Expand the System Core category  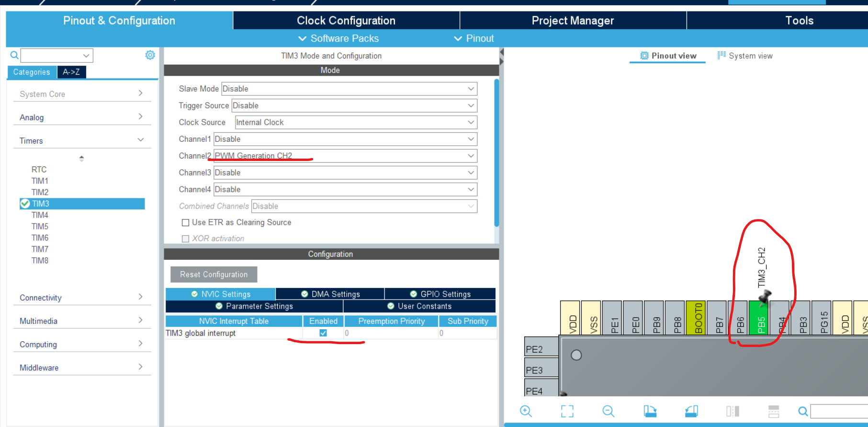click(x=82, y=94)
